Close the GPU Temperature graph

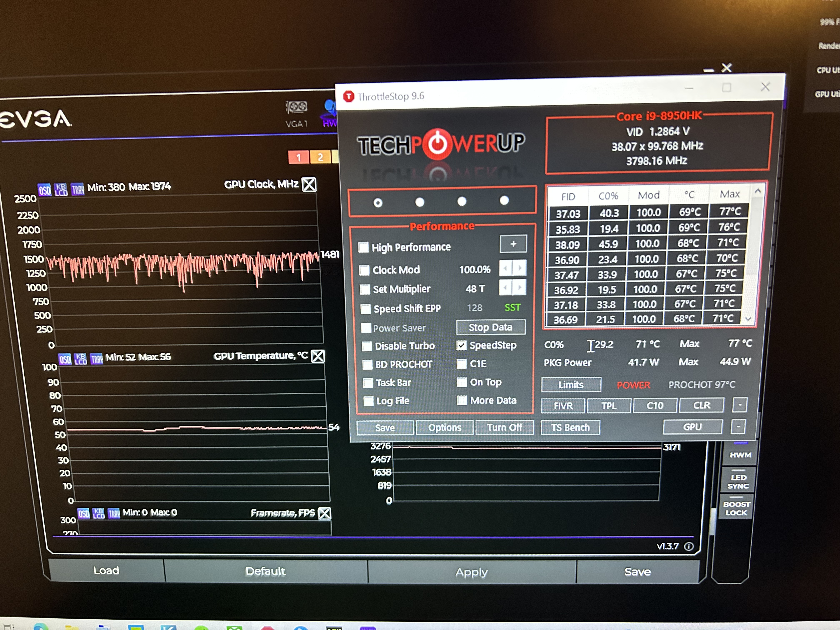point(318,356)
